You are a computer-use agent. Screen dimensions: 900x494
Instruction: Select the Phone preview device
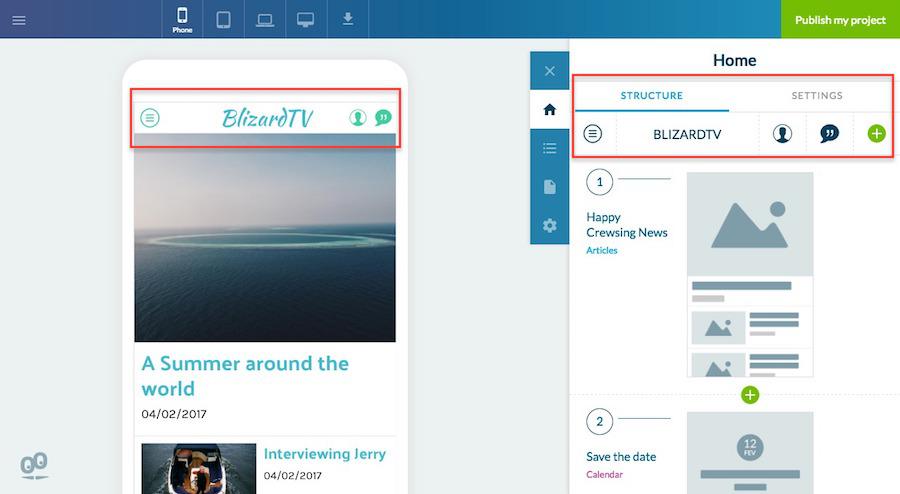(x=182, y=19)
